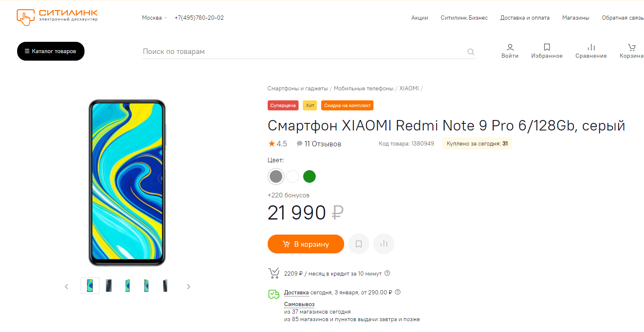Open the Войти login icon

(510, 51)
